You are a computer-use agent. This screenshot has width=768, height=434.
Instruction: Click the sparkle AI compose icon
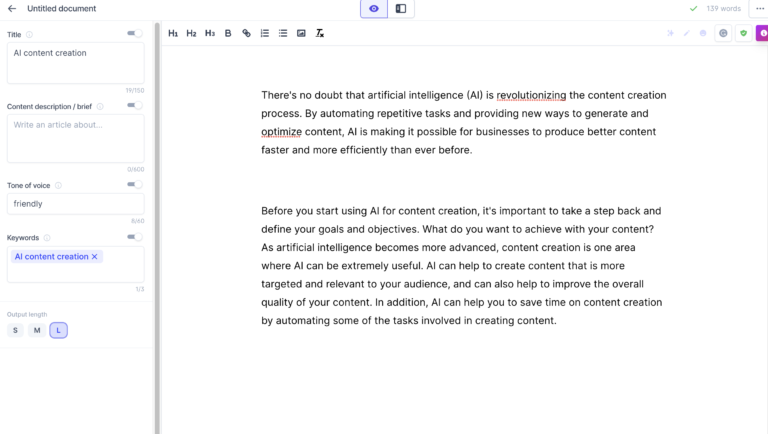670,33
